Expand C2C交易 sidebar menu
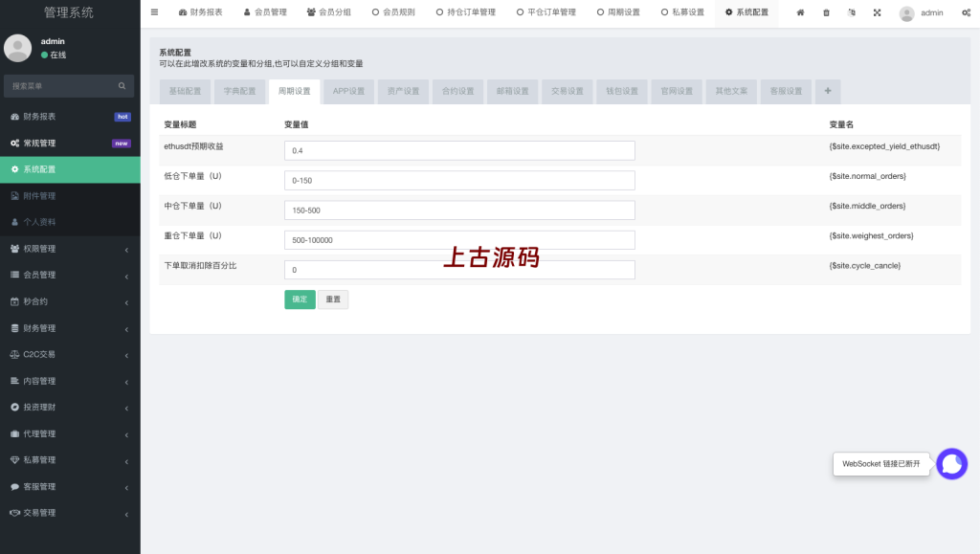This screenshot has width=980, height=554. tap(70, 354)
